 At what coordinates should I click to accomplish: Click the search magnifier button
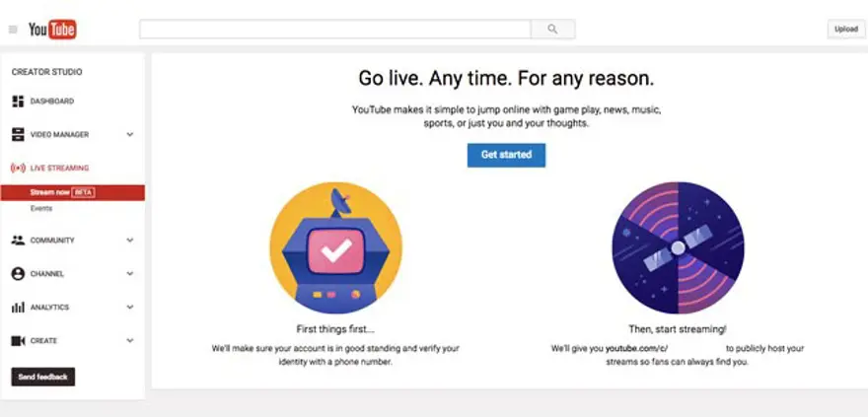pyautogui.click(x=552, y=30)
